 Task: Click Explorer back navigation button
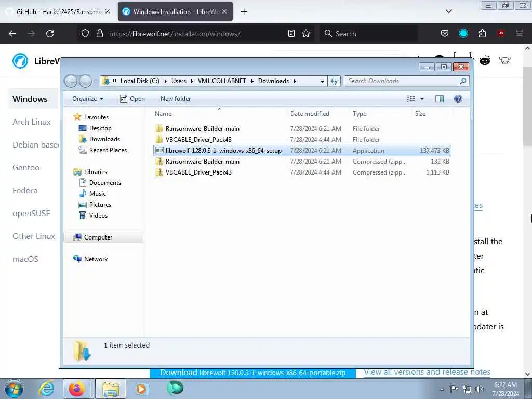(71, 81)
